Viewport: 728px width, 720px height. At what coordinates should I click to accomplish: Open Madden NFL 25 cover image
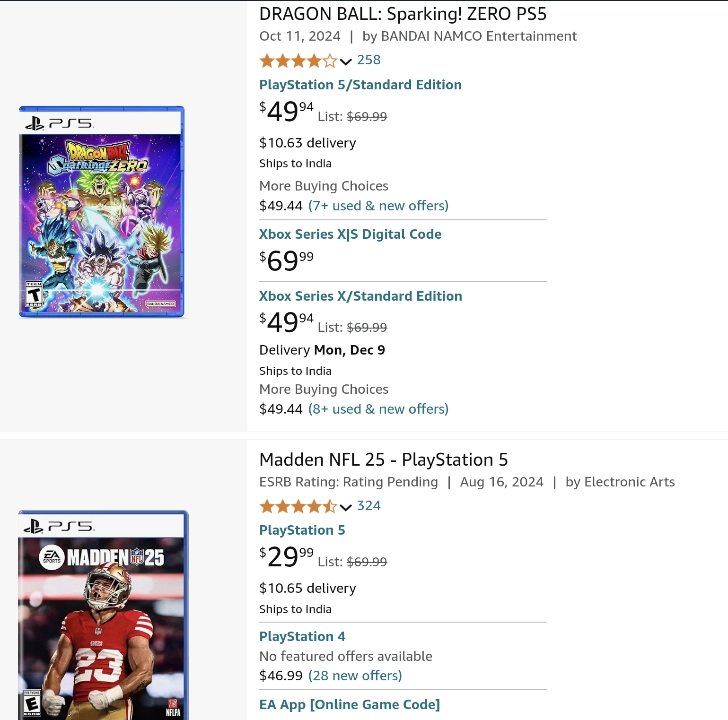click(x=103, y=615)
